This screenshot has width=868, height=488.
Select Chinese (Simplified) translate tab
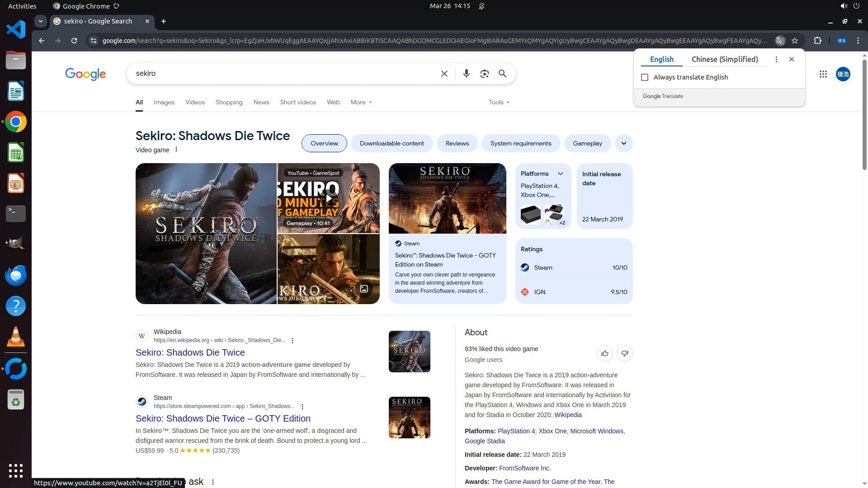(724, 59)
